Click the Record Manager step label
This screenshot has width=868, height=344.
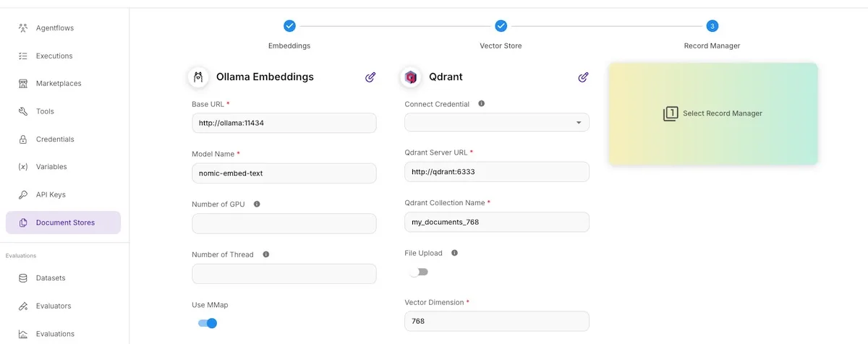[x=712, y=46]
